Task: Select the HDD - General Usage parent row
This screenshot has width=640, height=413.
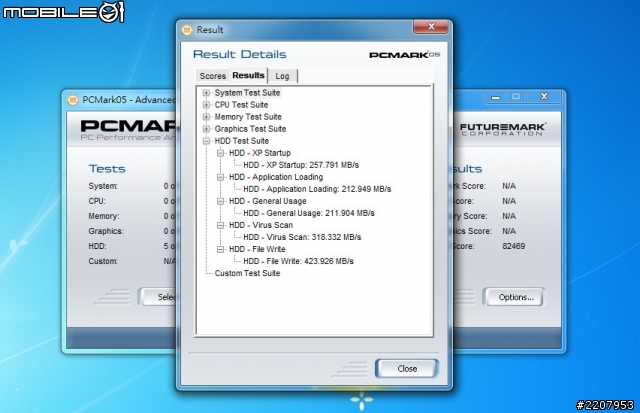Action: tap(267, 201)
